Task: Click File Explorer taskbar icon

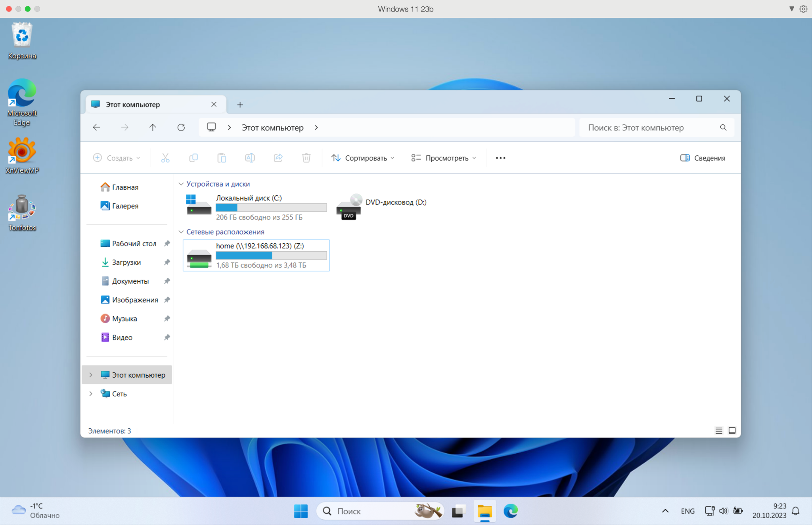Action: coord(485,511)
